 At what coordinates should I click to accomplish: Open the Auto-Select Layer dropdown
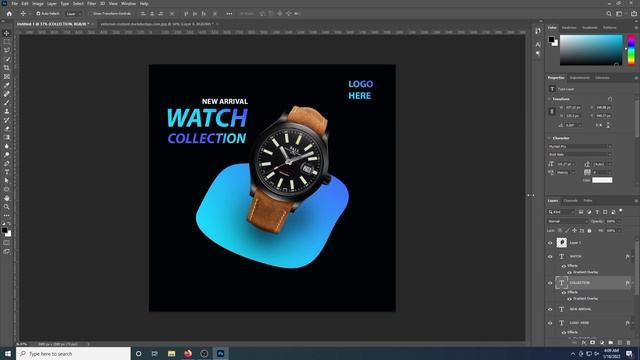pyautogui.click(x=73, y=13)
